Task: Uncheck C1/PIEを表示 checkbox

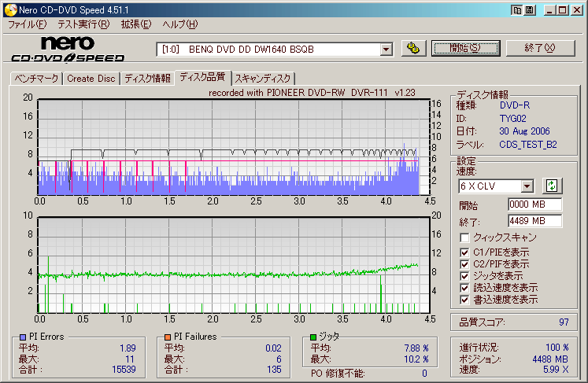Action: [x=464, y=252]
